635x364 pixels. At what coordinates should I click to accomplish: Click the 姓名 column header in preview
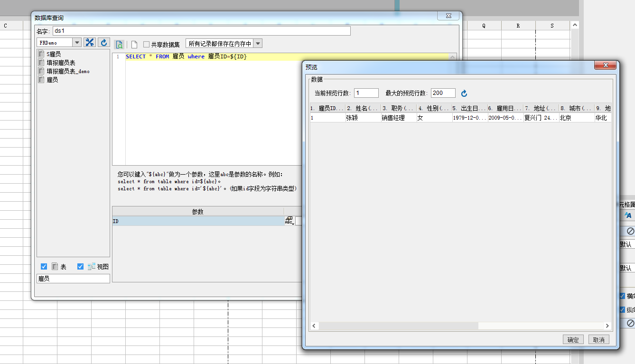[x=363, y=108]
